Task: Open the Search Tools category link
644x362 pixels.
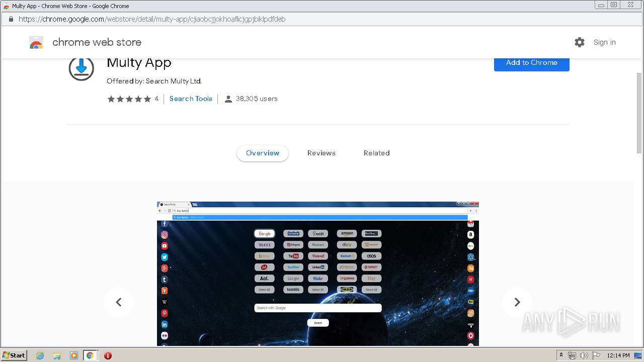Action: click(191, 99)
